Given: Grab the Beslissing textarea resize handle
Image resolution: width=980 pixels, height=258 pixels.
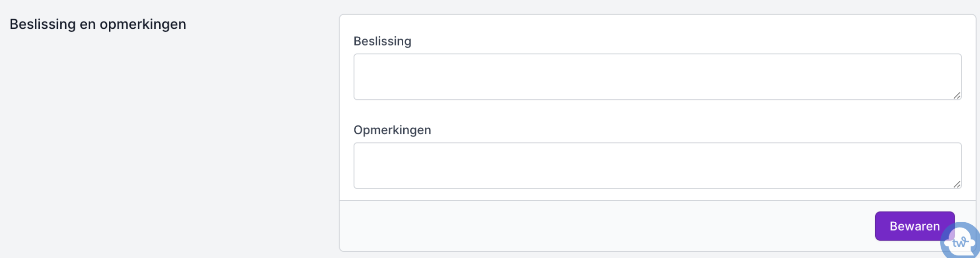Looking at the screenshot, I should coord(956,95).
